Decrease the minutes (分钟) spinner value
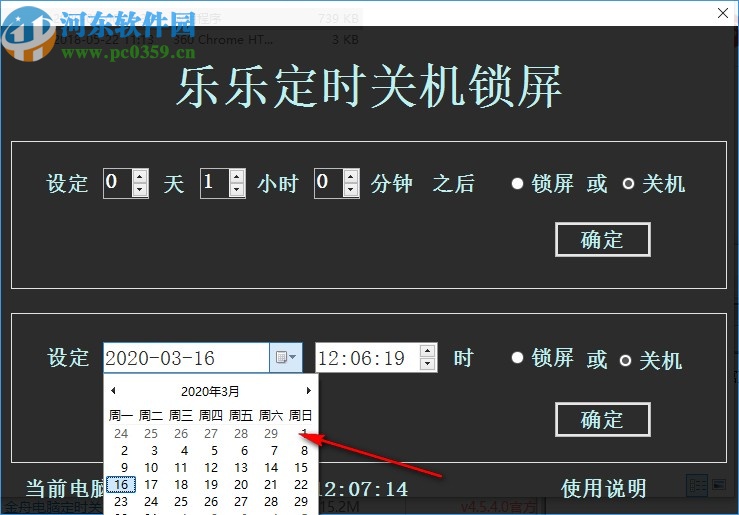The width and height of the screenshot is (739, 515). 351,190
